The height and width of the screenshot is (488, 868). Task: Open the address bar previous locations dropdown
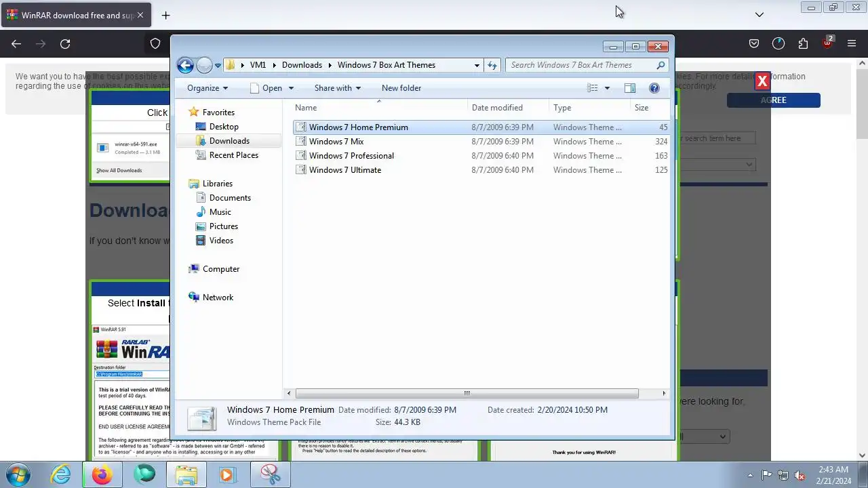click(477, 65)
